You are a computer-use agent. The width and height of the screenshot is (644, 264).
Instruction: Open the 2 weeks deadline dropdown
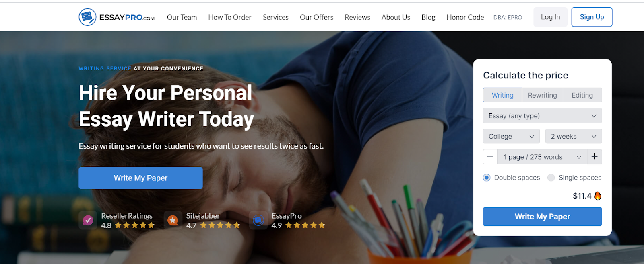pos(574,136)
